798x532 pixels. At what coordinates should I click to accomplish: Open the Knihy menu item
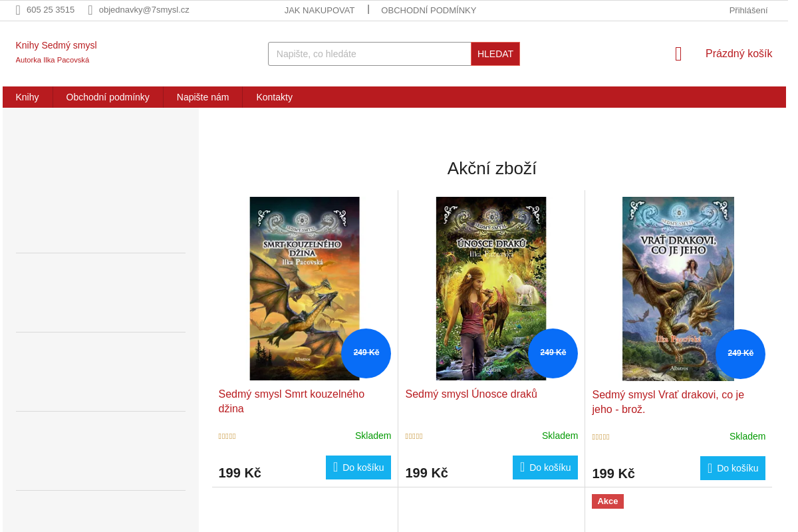tap(27, 97)
